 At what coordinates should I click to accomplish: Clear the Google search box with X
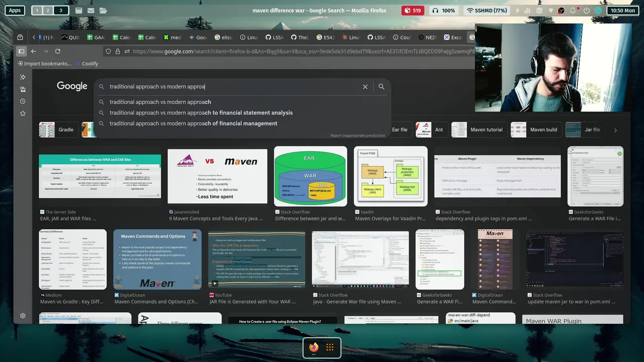(365, 86)
